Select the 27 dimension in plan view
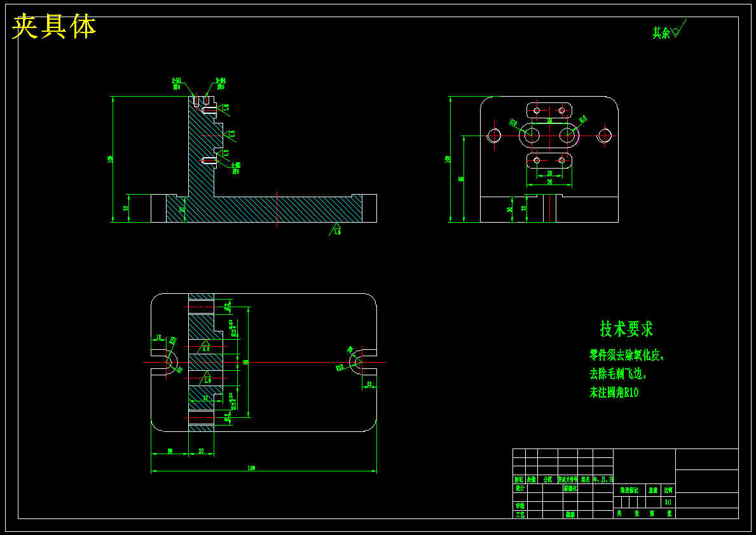The image size is (756, 535). coord(205,398)
